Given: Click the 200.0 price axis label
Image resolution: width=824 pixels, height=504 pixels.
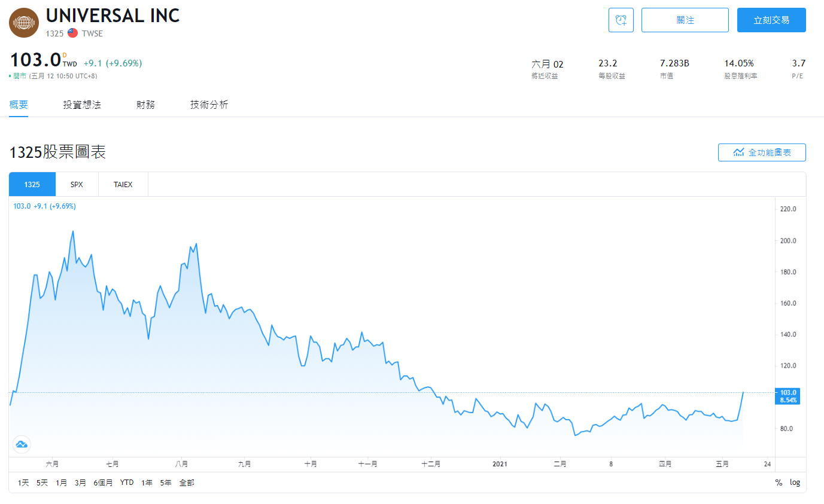Looking at the screenshot, I should click(788, 240).
